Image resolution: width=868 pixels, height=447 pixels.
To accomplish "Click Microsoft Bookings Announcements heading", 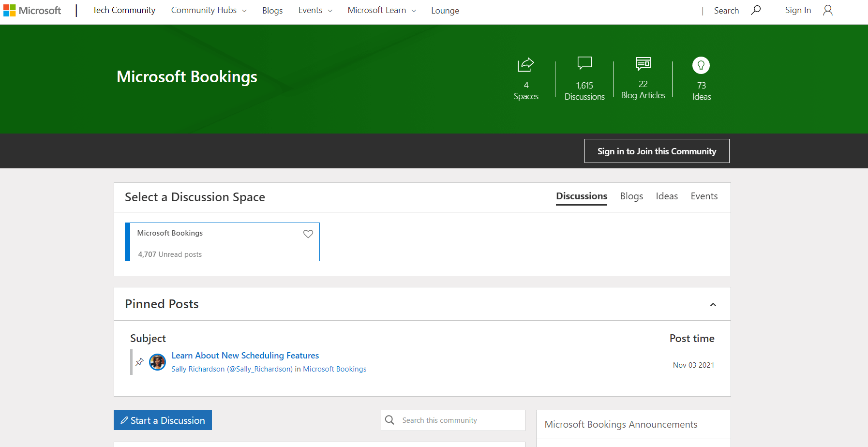I will pyautogui.click(x=621, y=424).
